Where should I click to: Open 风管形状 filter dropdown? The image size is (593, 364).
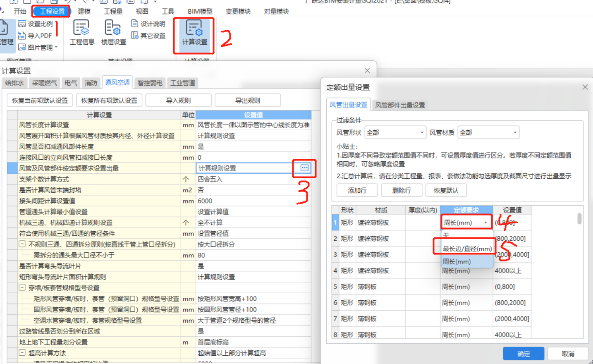(x=395, y=132)
